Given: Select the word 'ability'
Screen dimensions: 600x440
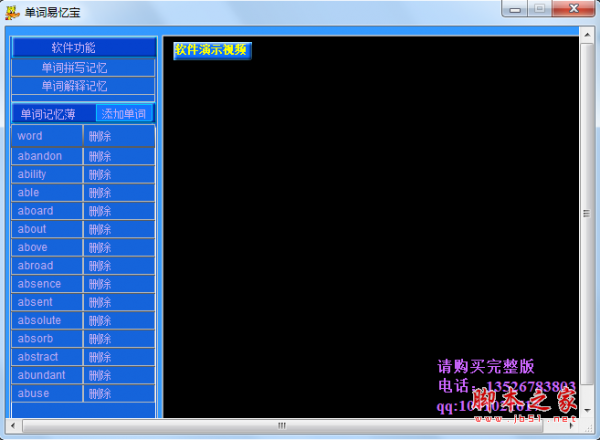Looking at the screenshot, I should click(47, 174).
